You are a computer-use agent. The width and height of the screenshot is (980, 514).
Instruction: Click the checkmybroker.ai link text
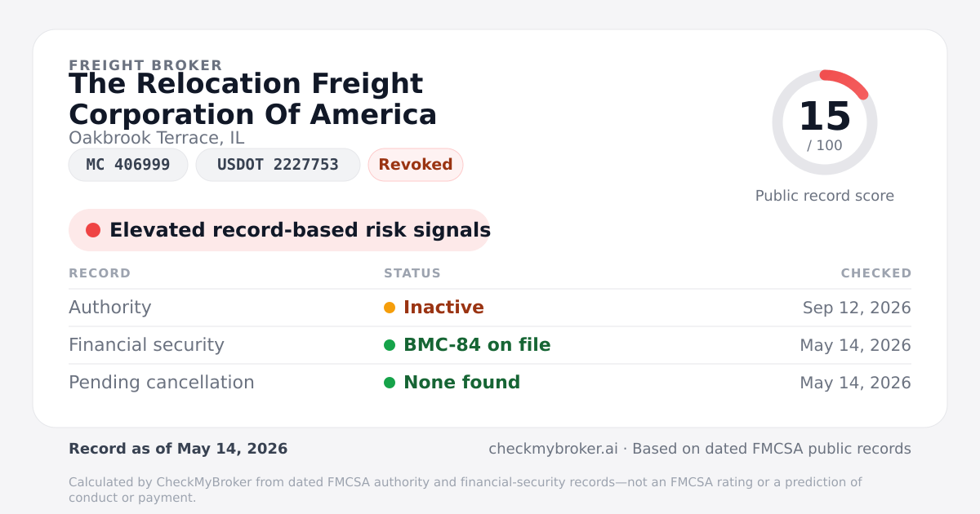click(x=553, y=449)
